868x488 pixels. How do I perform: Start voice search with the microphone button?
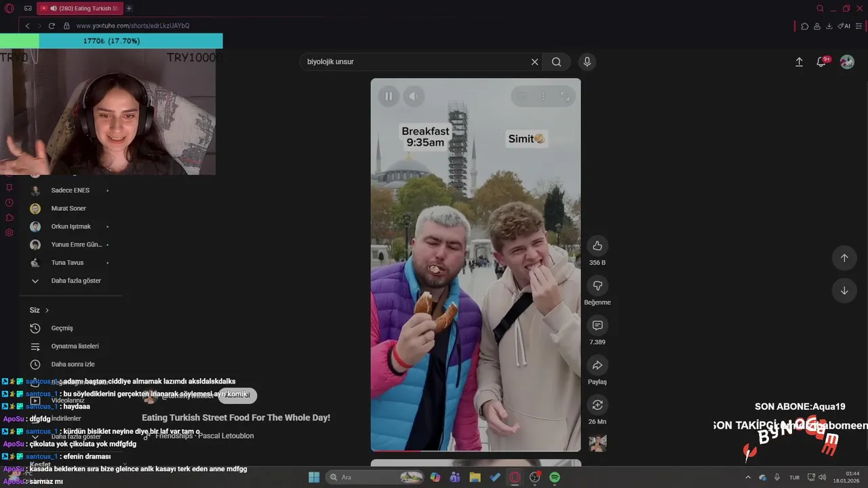587,62
